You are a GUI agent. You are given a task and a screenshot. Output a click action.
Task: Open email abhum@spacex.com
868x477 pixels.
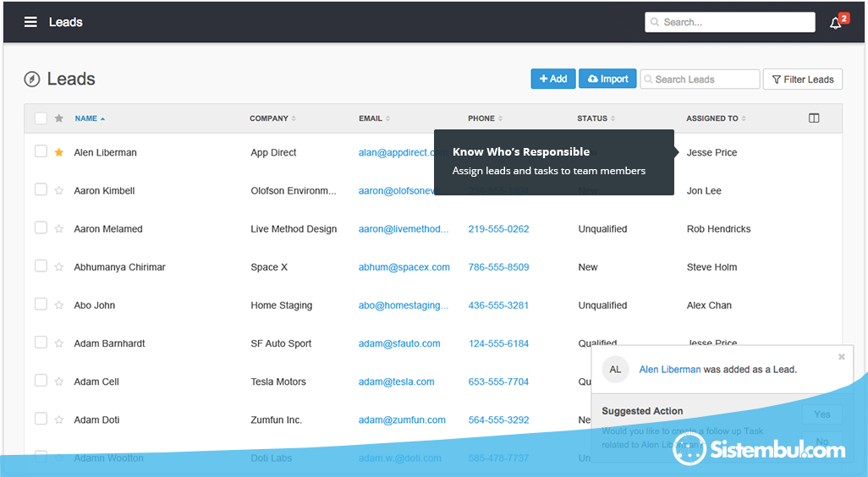404,266
